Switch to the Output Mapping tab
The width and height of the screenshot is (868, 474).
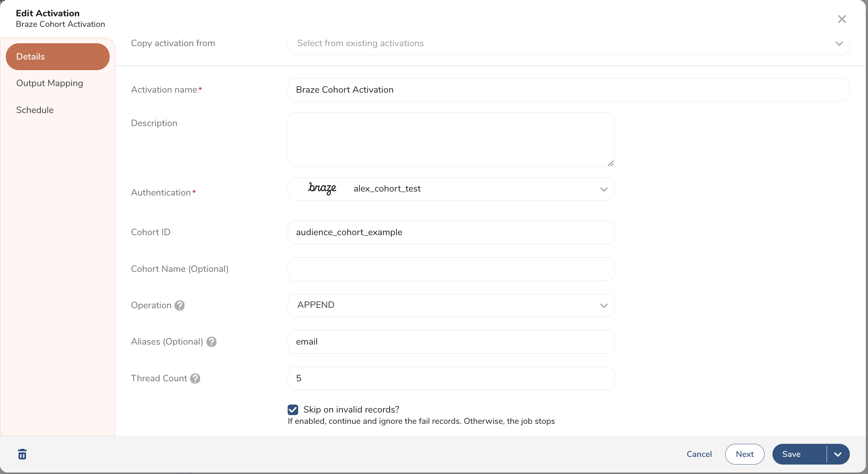(x=49, y=83)
